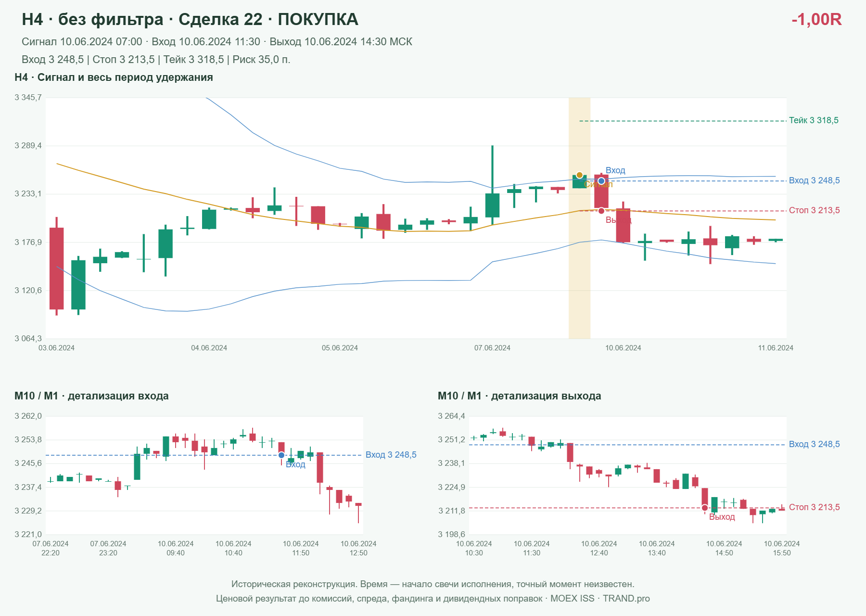The height and width of the screenshot is (616, 866).
Task: Click the 'MOEX ISS · TRAND.pro' footer text
Action: click(600, 599)
